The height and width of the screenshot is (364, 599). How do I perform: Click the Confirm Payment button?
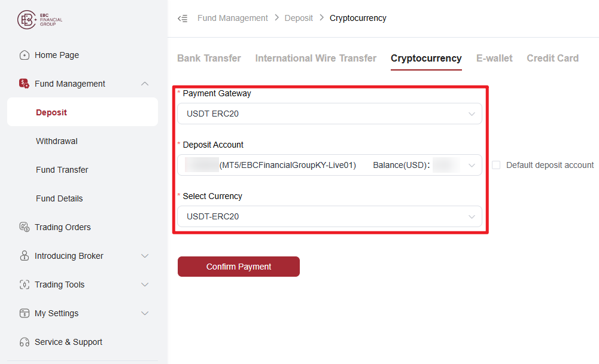click(239, 267)
